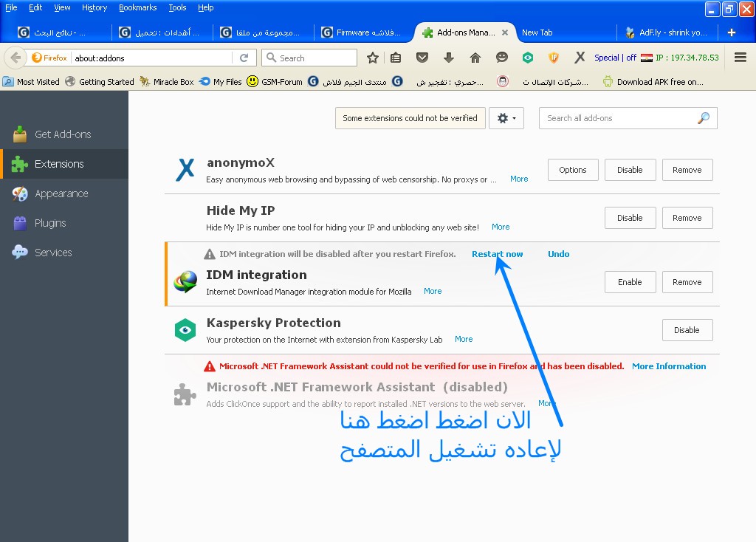Switch to the AdF.ly tab
Viewport: 756px width, 542px height.
[x=667, y=32]
